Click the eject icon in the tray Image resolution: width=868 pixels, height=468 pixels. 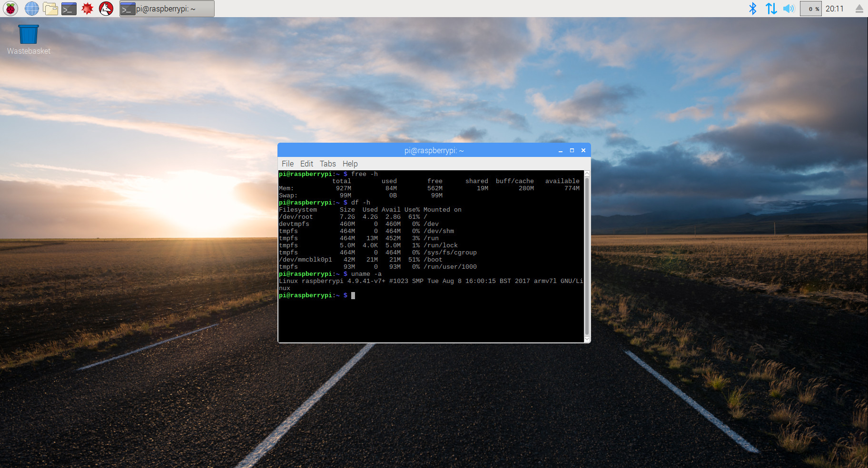(859, 9)
